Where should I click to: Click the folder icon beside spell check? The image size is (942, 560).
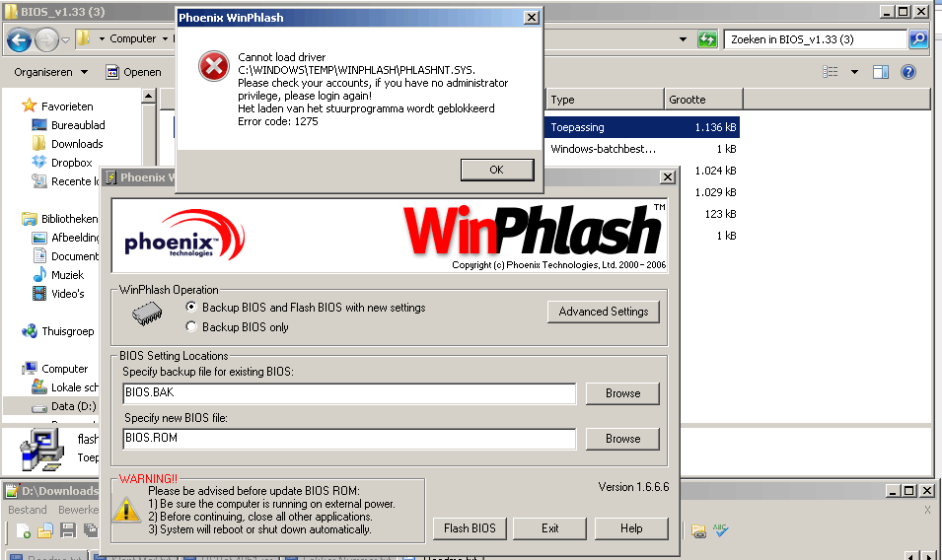pos(698,531)
